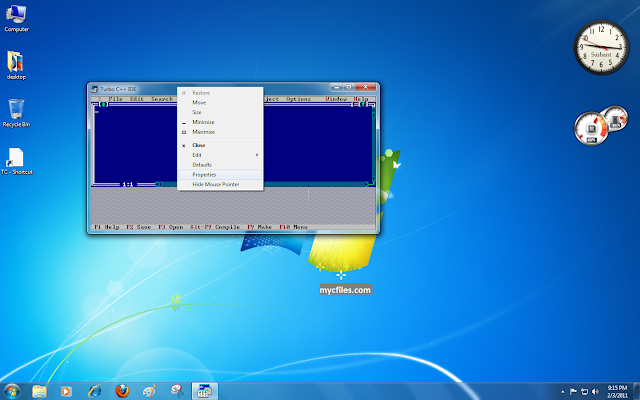Click F1 Help in Turbo C++ status bar
Image resolution: width=640 pixels, height=400 pixels.
tap(107, 227)
